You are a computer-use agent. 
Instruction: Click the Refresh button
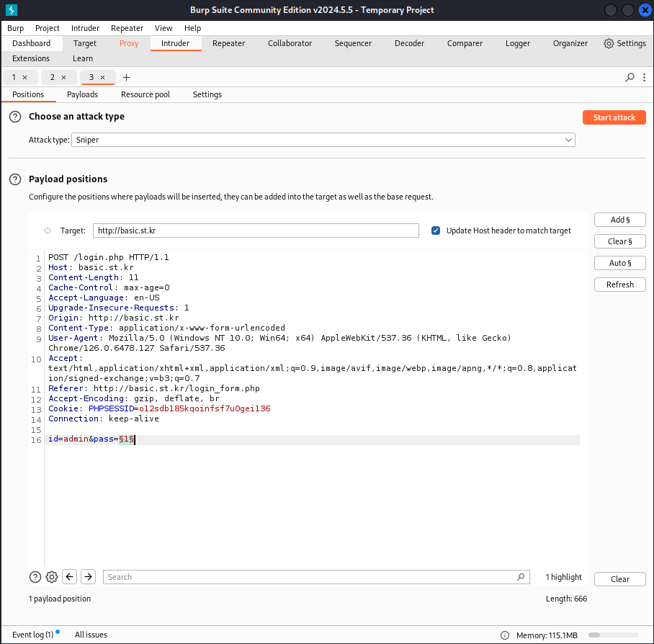(x=620, y=285)
